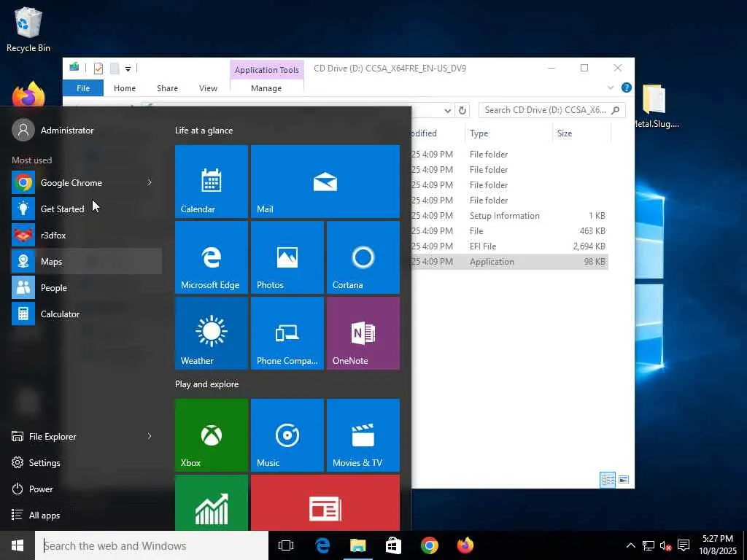The width and height of the screenshot is (747, 560).
Task: Open the File tab in Explorer
Action: click(x=83, y=88)
